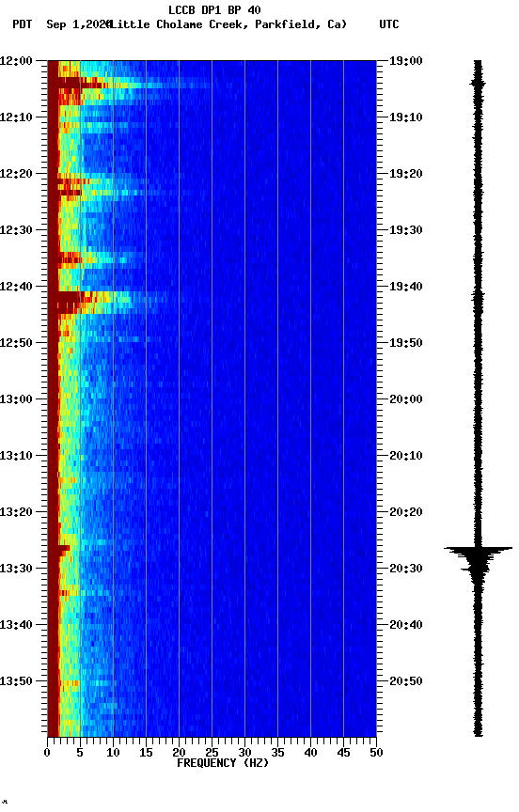Click the 'Sep 1' date text
519x812 pixels.
[x=62, y=24]
